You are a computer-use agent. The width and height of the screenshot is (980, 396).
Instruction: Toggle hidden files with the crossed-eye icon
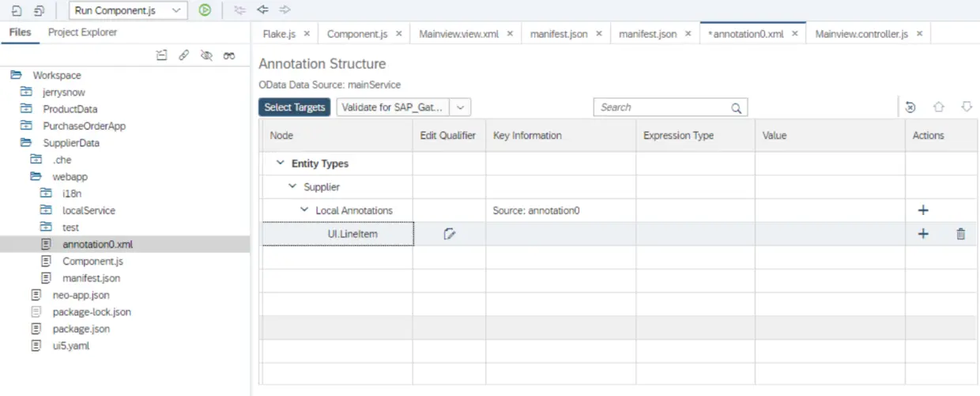(x=206, y=55)
